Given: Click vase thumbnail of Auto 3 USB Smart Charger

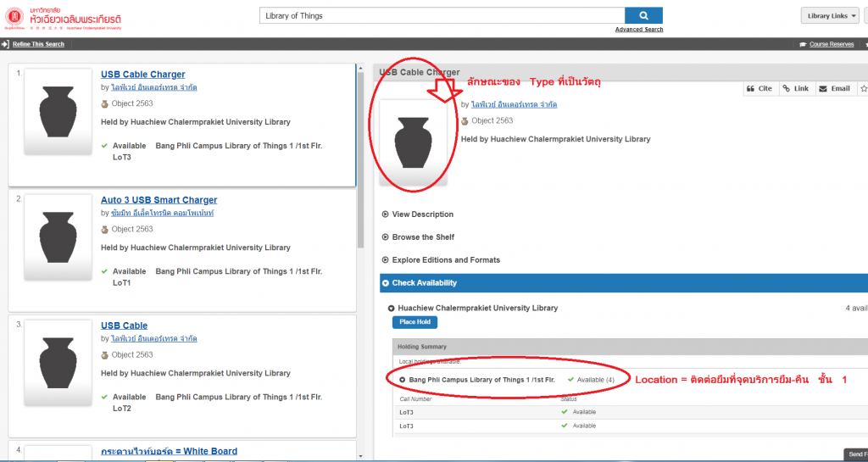Looking at the screenshot, I should pos(58,237).
